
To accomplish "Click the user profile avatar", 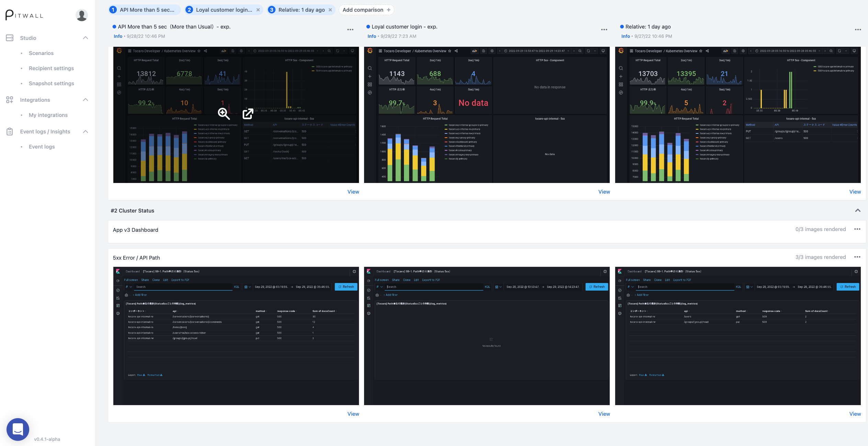I will [x=81, y=15].
